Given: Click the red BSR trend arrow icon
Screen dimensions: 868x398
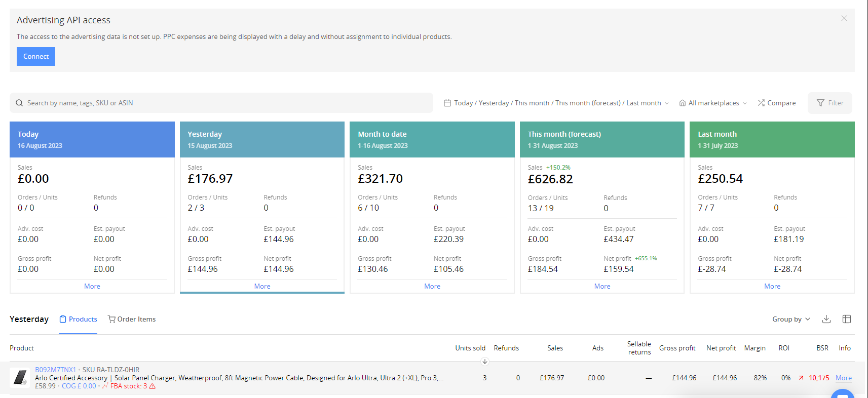Looking at the screenshot, I should [801, 378].
